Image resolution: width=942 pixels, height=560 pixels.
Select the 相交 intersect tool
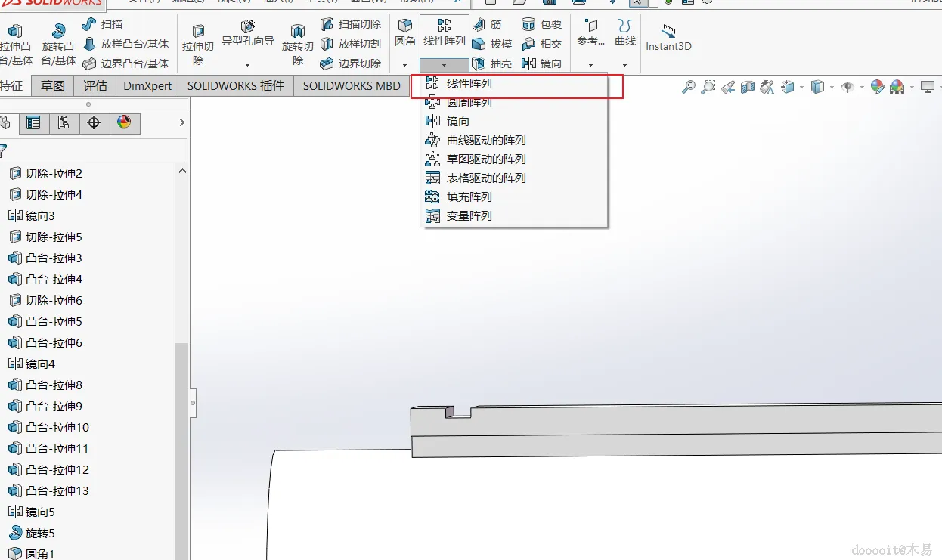click(541, 44)
